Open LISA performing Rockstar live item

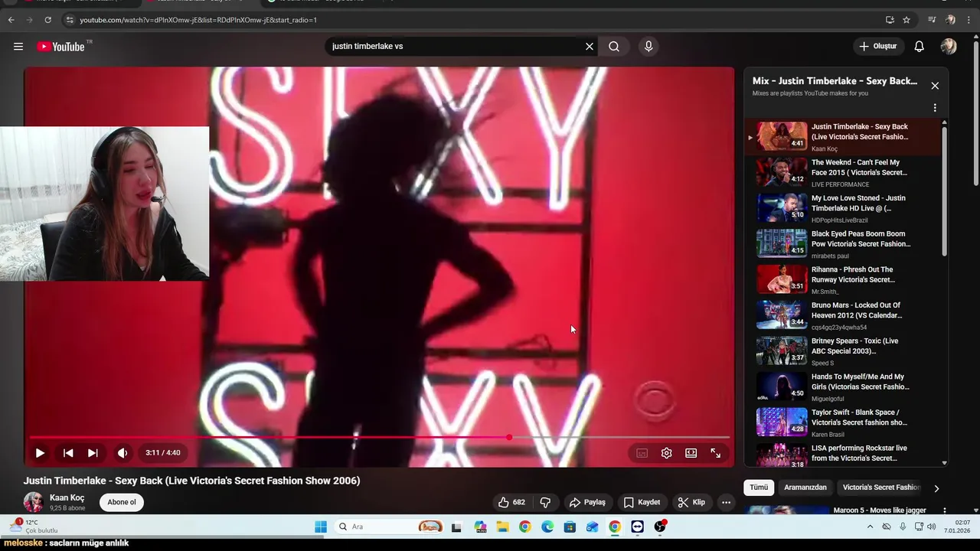tap(842, 455)
